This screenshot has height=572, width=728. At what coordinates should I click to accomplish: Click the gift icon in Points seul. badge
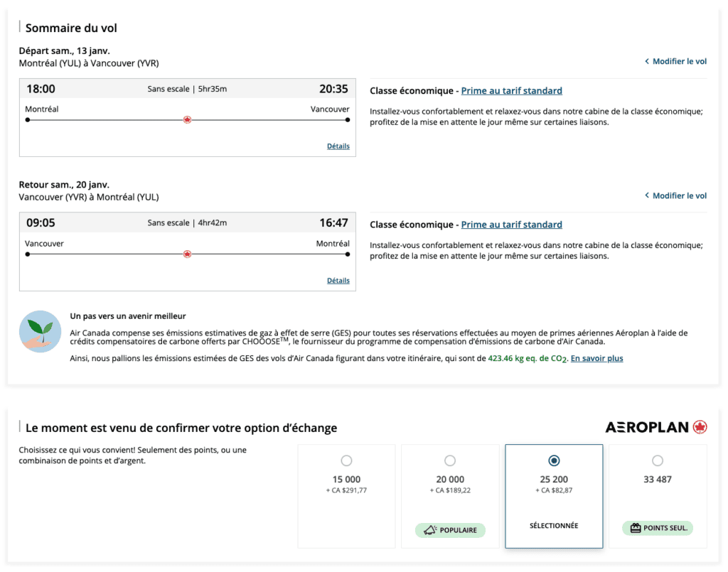636,529
